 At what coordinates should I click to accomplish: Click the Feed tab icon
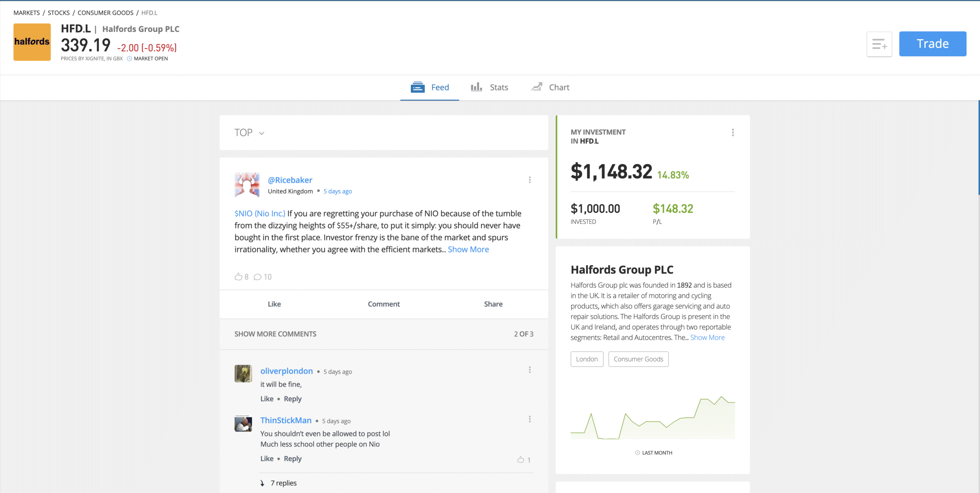pos(417,87)
